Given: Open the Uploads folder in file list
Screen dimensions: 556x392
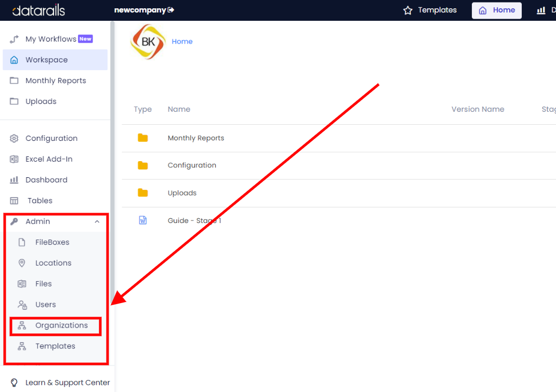Looking at the screenshot, I should 182,193.
